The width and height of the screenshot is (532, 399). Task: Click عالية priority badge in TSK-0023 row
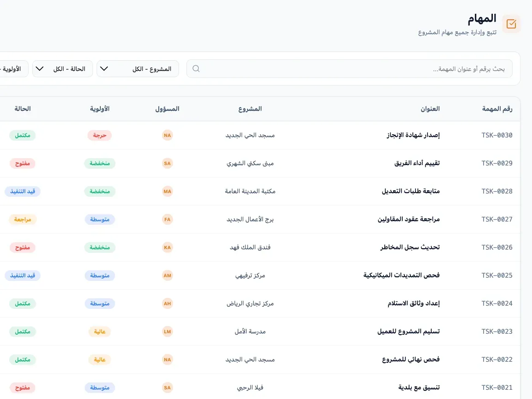coord(100,331)
